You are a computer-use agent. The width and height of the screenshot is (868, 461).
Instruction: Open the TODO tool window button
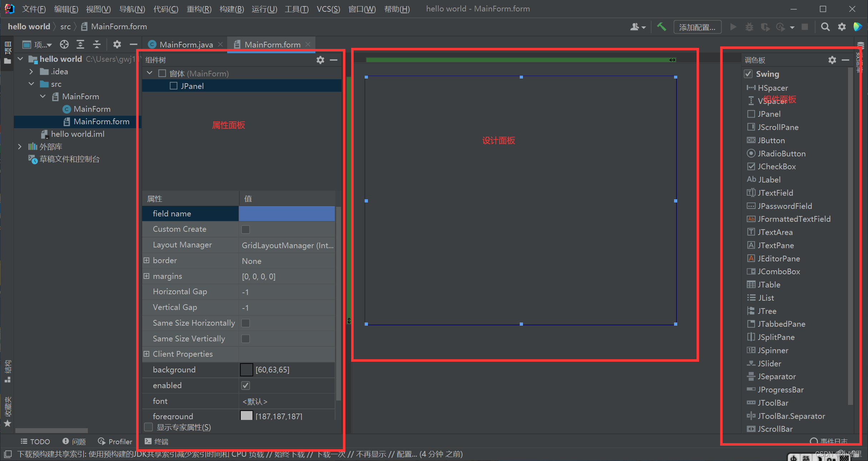coord(35,441)
